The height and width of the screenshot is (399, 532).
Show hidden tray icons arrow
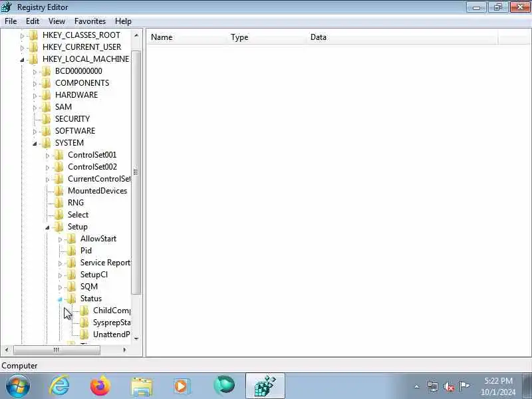(417, 386)
